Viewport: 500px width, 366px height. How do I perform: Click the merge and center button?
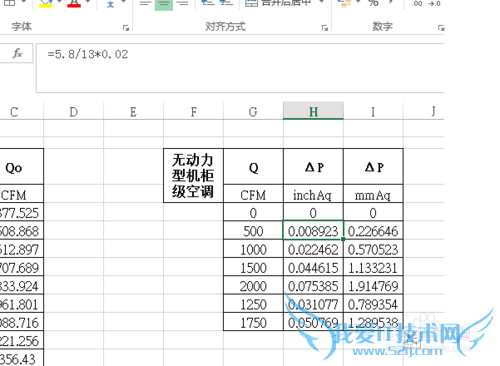(278, 3)
